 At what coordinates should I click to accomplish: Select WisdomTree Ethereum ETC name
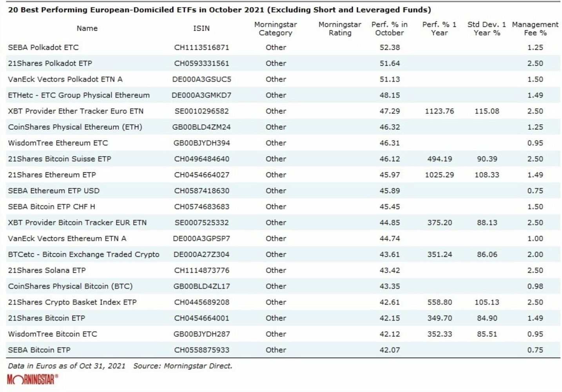(x=58, y=143)
